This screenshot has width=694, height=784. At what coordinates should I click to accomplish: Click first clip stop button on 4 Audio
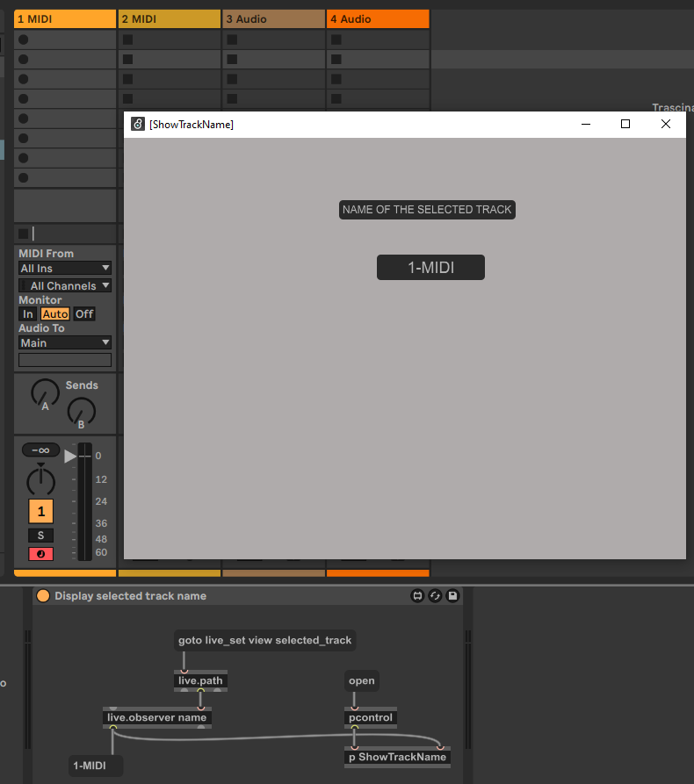[336, 40]
